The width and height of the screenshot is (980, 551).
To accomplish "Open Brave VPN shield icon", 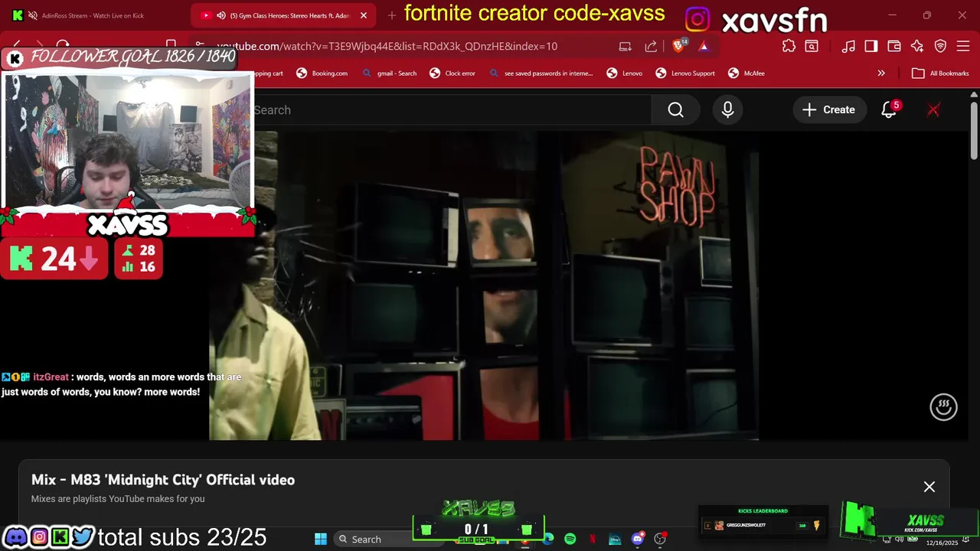I will [x=941, y=46].
